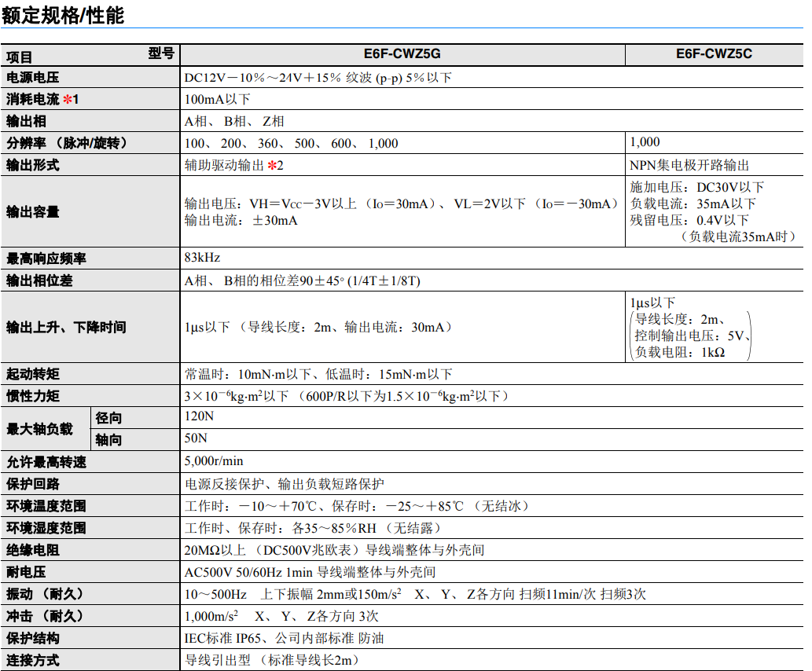The image size is (812, 671).
Task: Select the 1,000 resolution for E6F-CWZ5C
Action: [645, 142]
